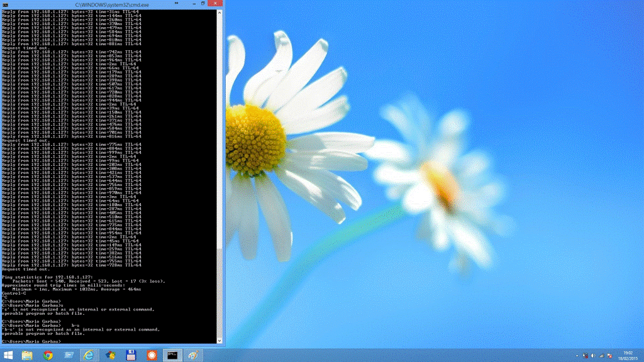Open the cmd.exe window system menu icon
This screenshot has height=362, width=644.
click(x=5, y=4)
